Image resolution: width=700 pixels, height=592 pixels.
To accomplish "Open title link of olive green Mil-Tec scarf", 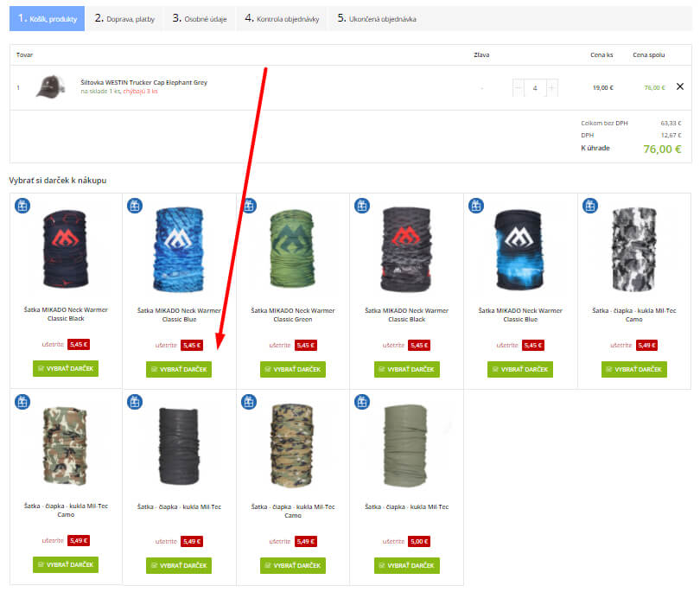I will (407, 506).
